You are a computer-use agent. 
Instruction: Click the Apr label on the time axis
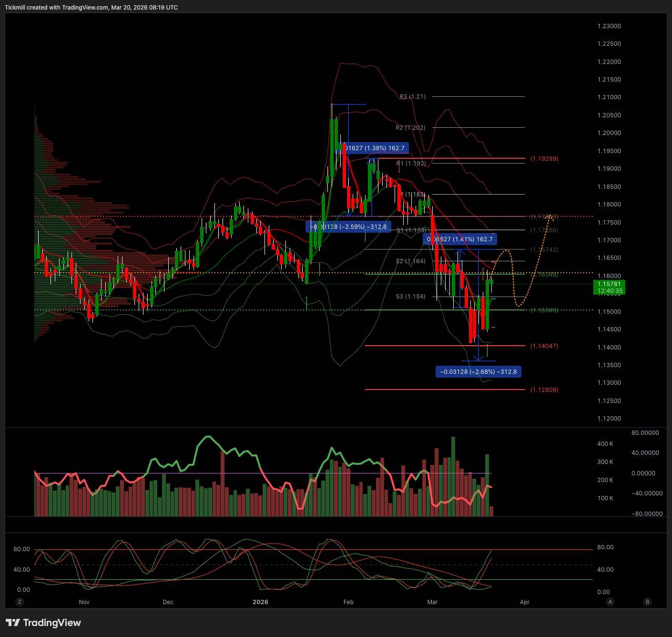524,602
